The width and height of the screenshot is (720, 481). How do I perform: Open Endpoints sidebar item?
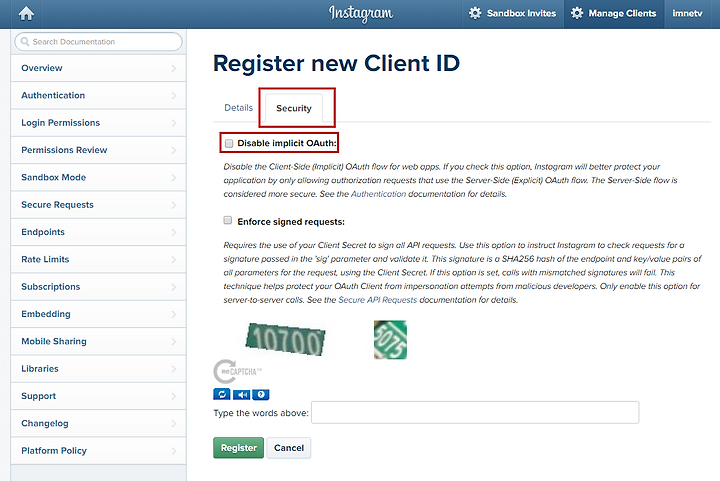(98, 232)
